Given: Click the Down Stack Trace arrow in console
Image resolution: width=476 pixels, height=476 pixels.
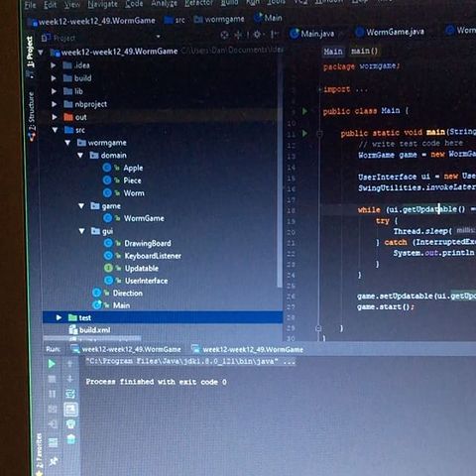Looking at the screenshot, I should coord(70,379).
